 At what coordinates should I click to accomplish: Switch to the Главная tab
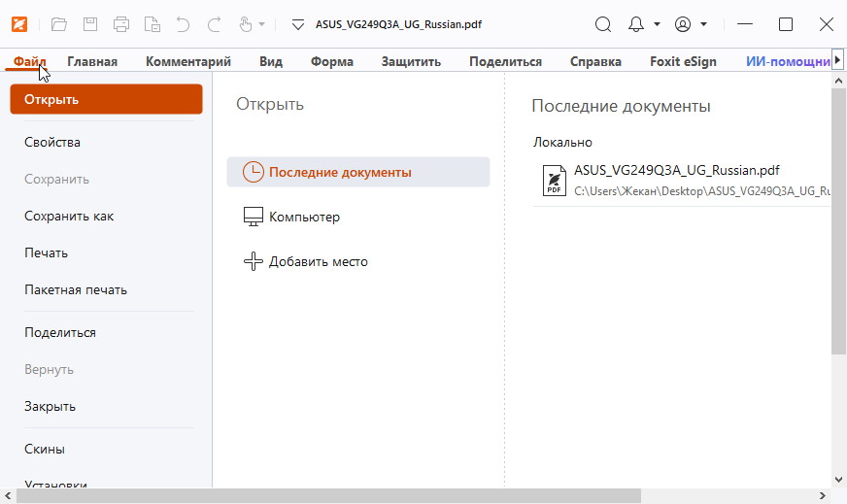(92, 61)
